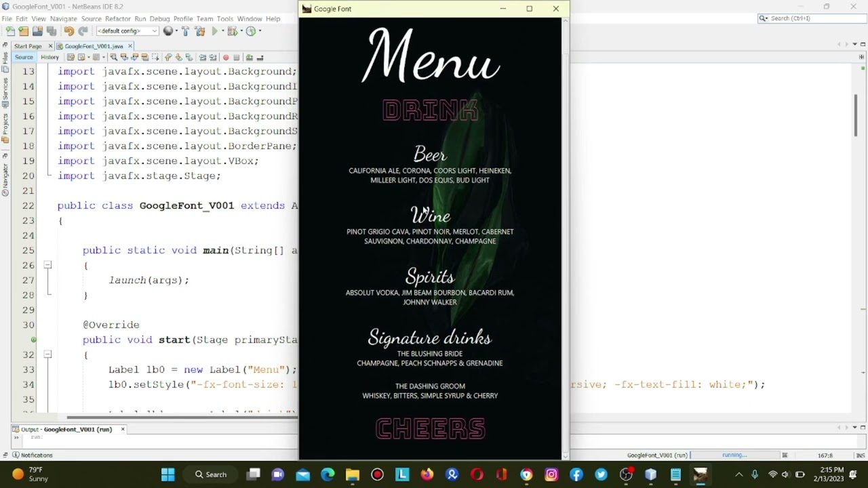
Task: Click the Start Macro Recording red dot
Action: 226,58
